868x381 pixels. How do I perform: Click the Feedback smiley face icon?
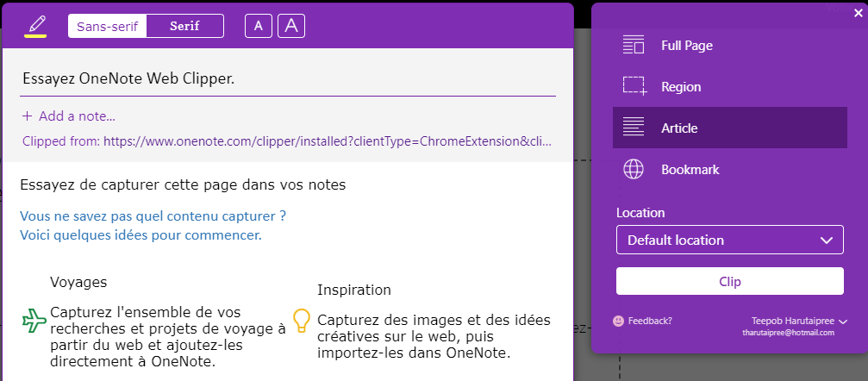(619, 321)
